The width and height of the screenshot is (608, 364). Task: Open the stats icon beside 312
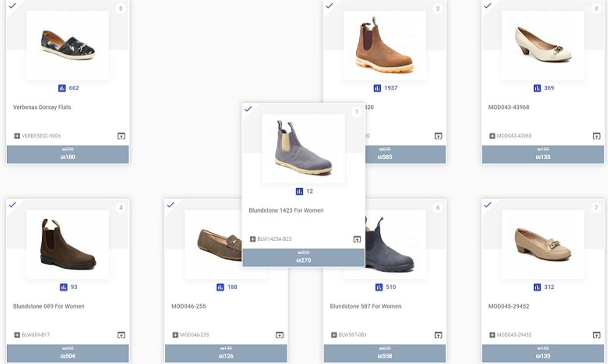click(537, 287)
